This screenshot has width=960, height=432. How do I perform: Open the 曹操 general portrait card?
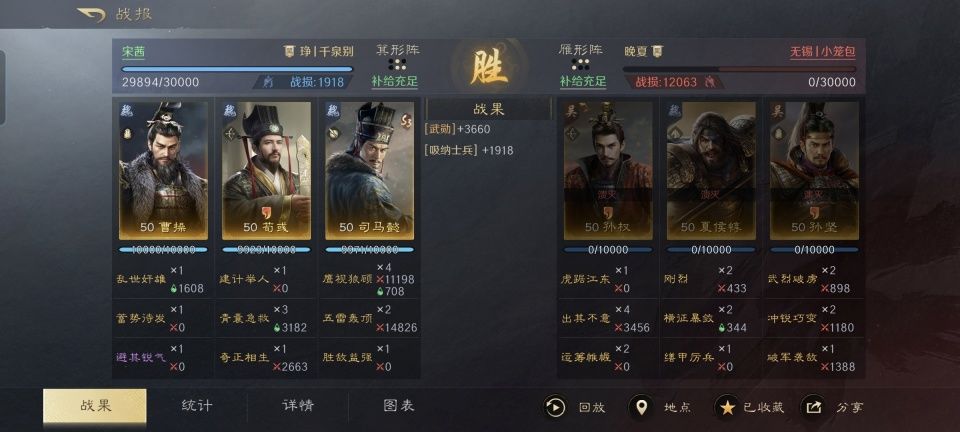(163, 171)
